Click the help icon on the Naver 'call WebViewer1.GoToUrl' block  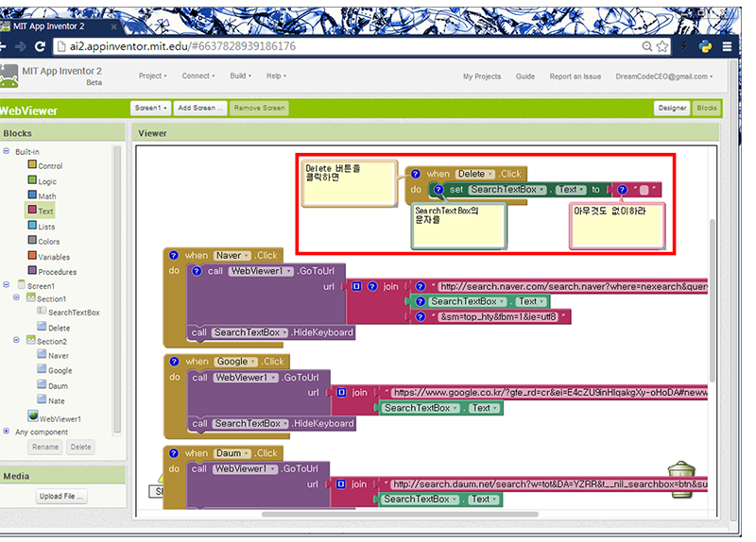(197, 271)
